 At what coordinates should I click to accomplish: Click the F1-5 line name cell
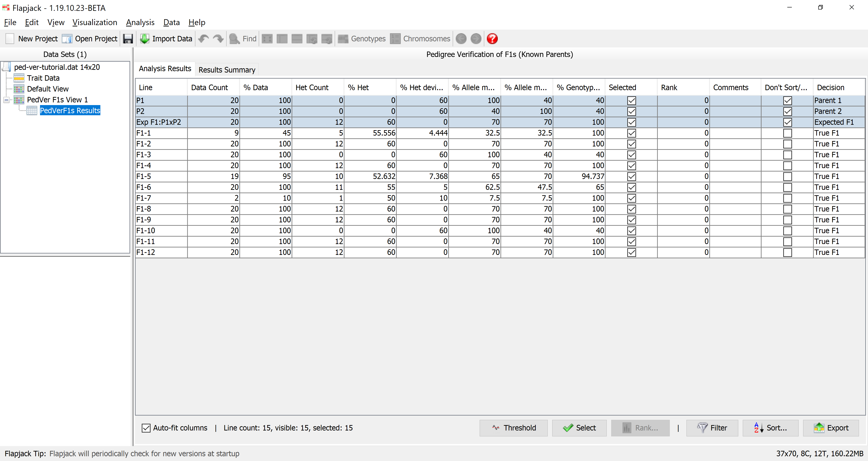pos(161,176)
